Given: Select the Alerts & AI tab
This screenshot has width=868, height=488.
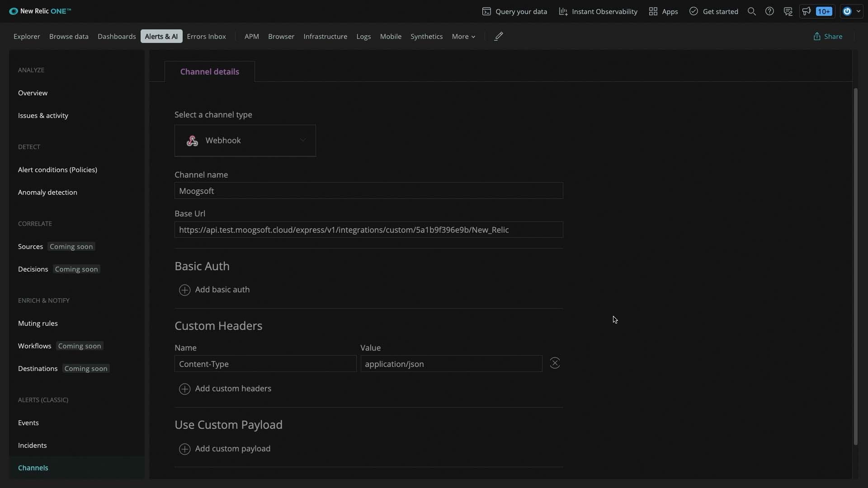Looking at the screenshot, I should pos(161,36).
